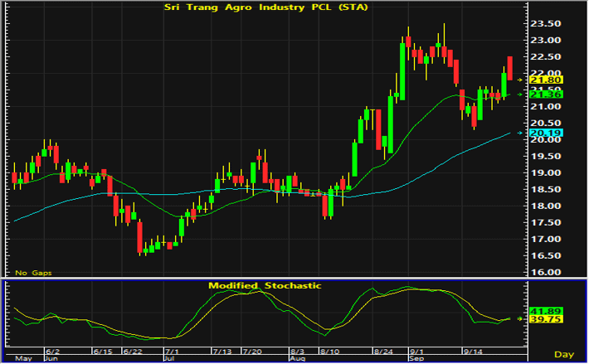Click the No Gaps label
Screen dimensions: 589x364
pyautogui.click(x=33, y=273)
